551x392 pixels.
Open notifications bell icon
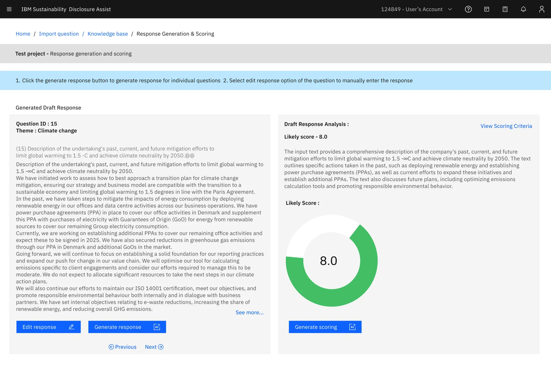coord(523,9)
